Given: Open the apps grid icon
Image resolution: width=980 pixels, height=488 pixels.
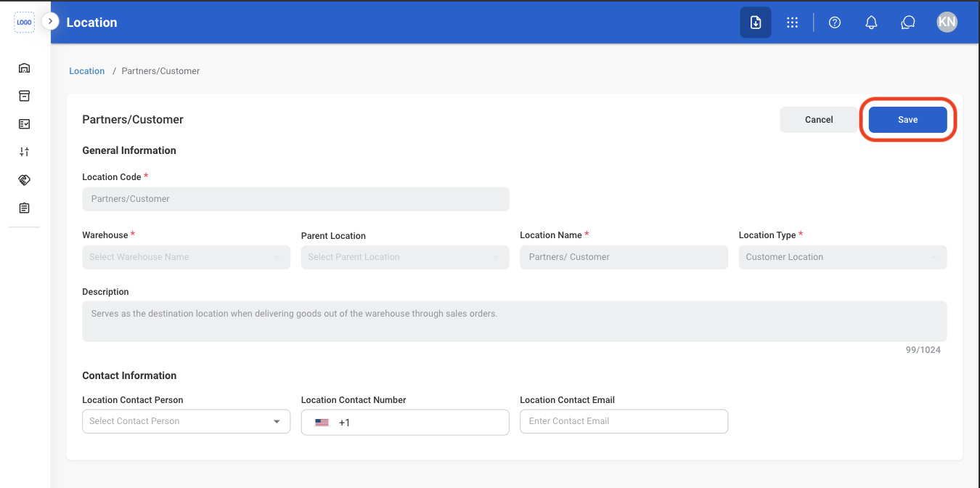Looking at the screenshot, I should coord(793,23).
